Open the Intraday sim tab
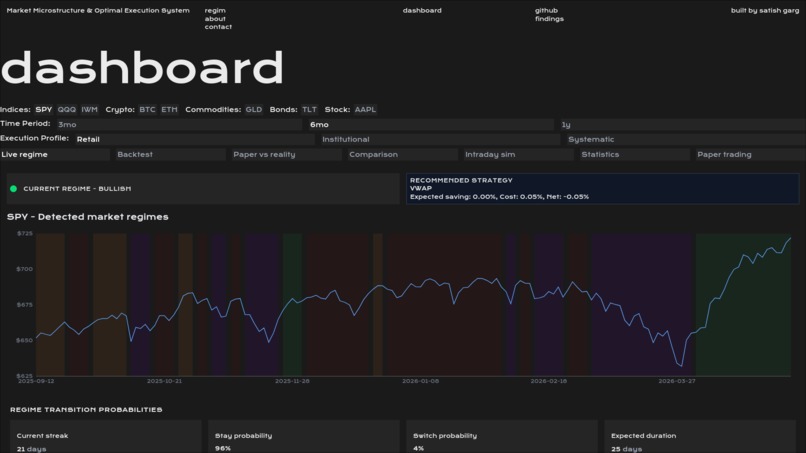The height and width of the screenshot is (453, 806). point(519,154)
